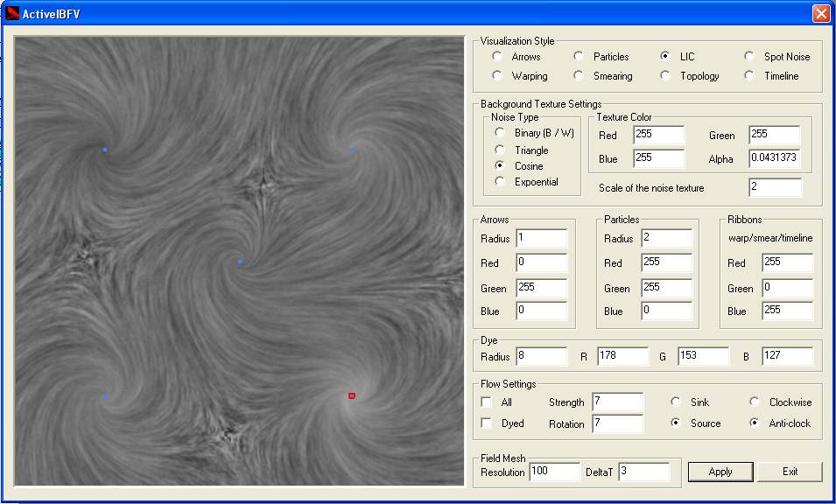Check the Dyed checkbox
The image size is (836, 504).
[486, 423]
